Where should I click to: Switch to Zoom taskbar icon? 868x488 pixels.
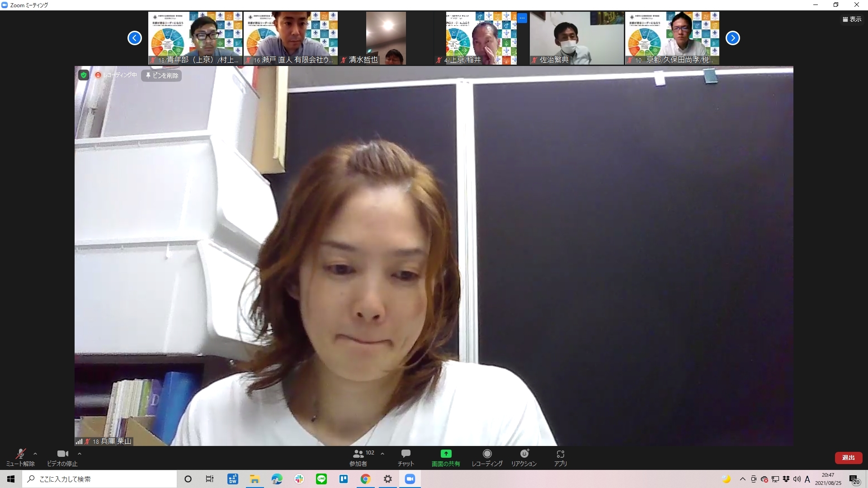(410, 479)
